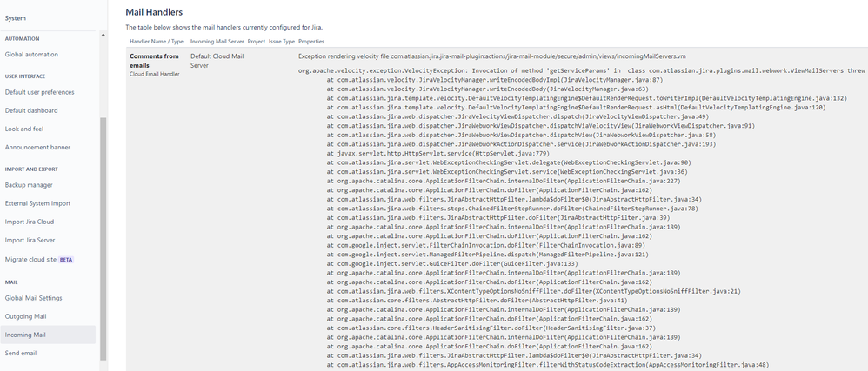Click the USER INTERFACE section label
Viewport: 868px width, 371px height.
25,76
